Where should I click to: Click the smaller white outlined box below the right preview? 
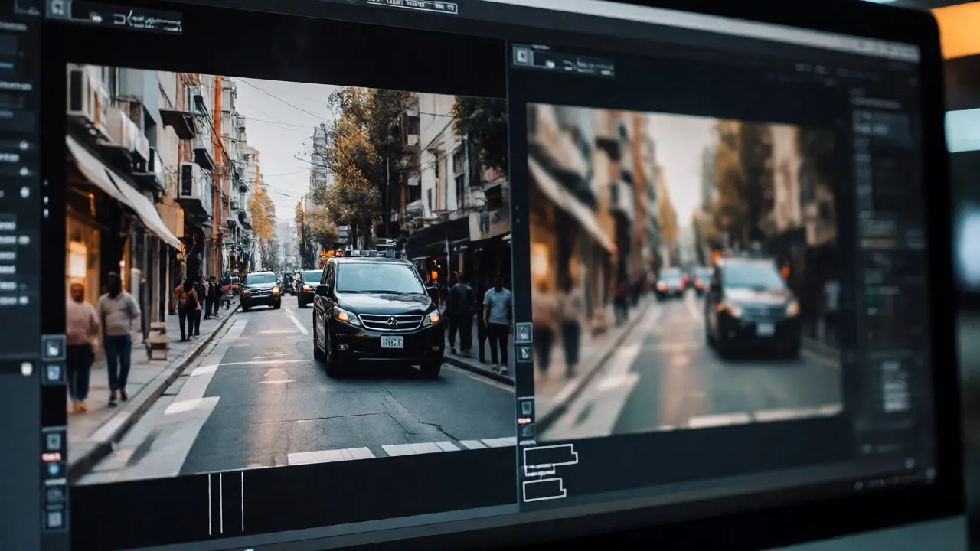[544, 489]
